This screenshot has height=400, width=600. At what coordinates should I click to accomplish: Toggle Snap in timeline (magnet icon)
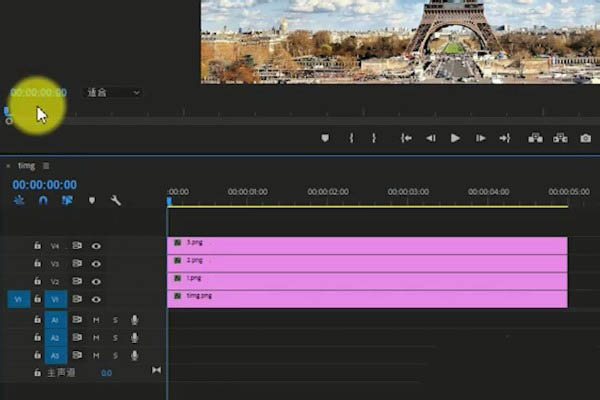43,200
